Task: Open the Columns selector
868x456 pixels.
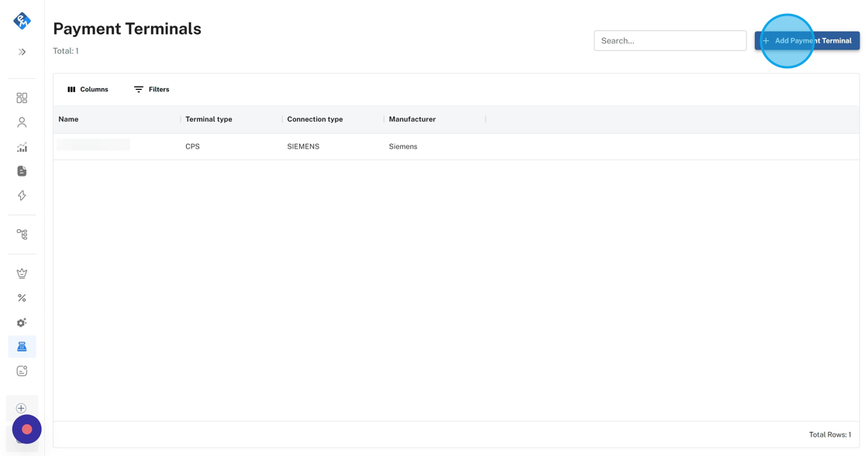Action: pos(88,90)
